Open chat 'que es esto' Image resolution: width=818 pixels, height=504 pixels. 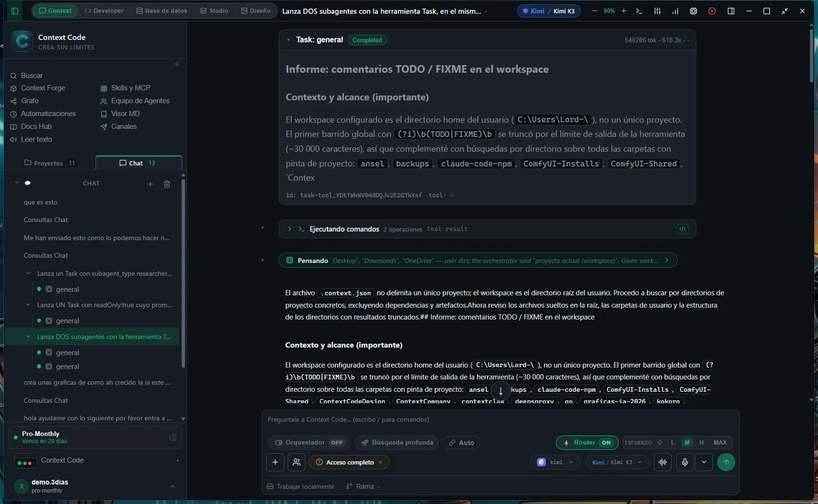pos(40,202)
